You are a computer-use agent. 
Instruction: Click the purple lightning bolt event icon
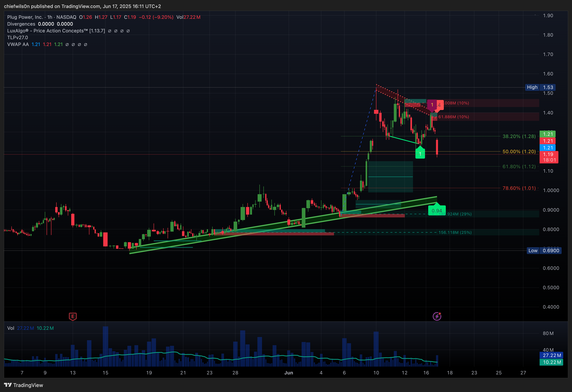(x=437, y=316)
